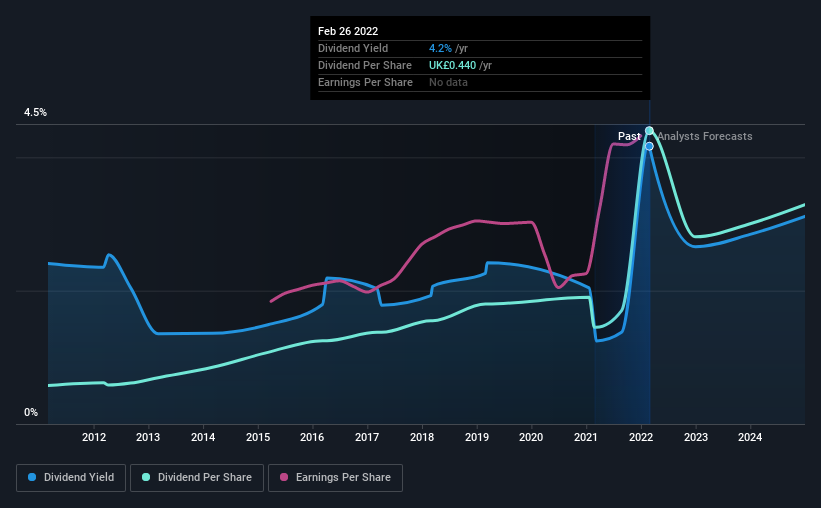Toggle the Dividend Yield legend button

pyautogui.click(x=71, y=478)
